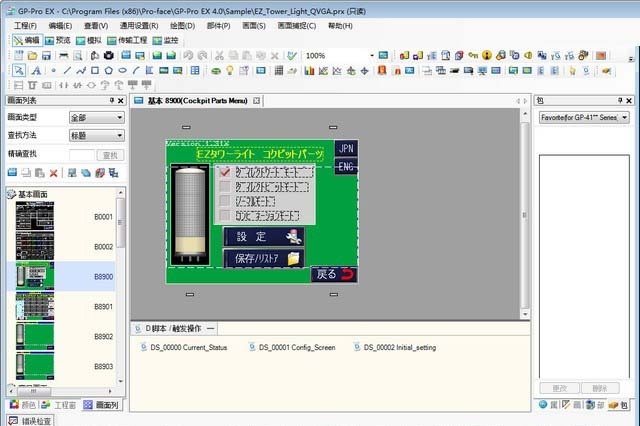Click the yellow information circle icon
Screen dimensions: 640x426
(487, 55)
